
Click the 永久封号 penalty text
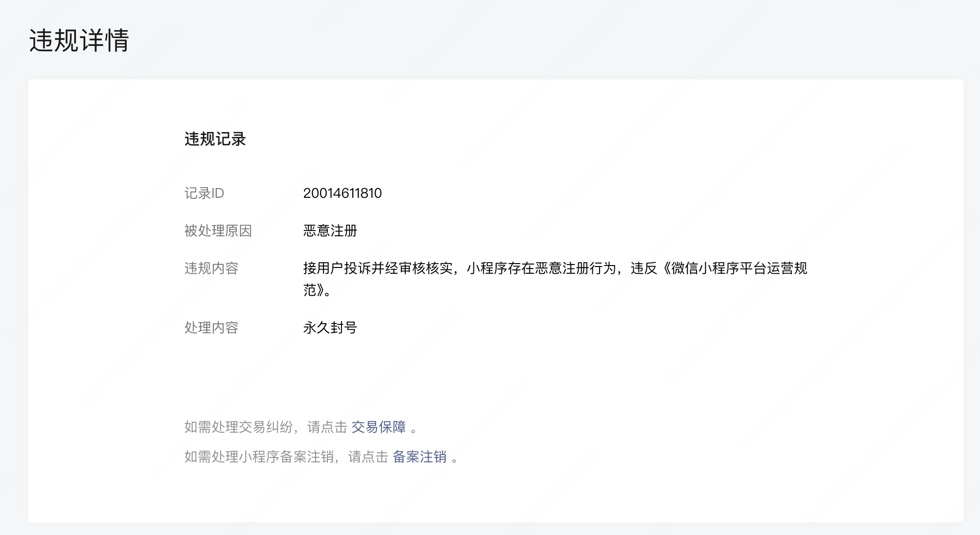tap(330, 328)
